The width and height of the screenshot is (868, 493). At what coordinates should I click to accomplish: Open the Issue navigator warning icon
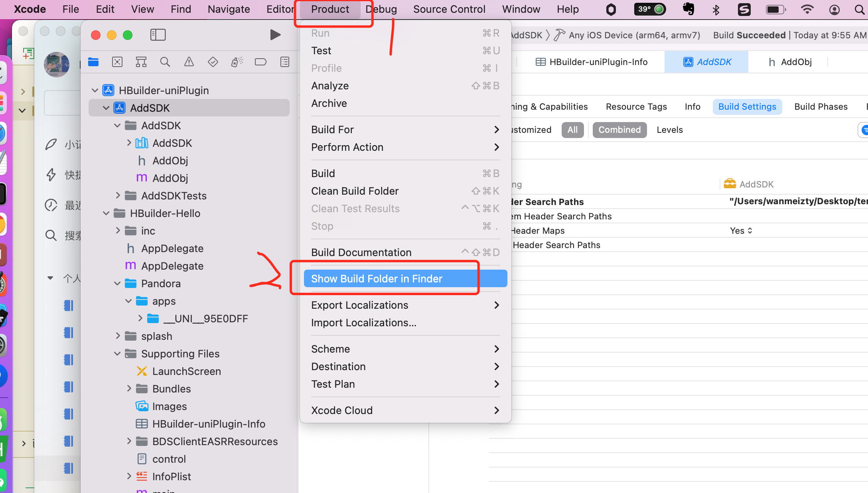coord(189,62)
